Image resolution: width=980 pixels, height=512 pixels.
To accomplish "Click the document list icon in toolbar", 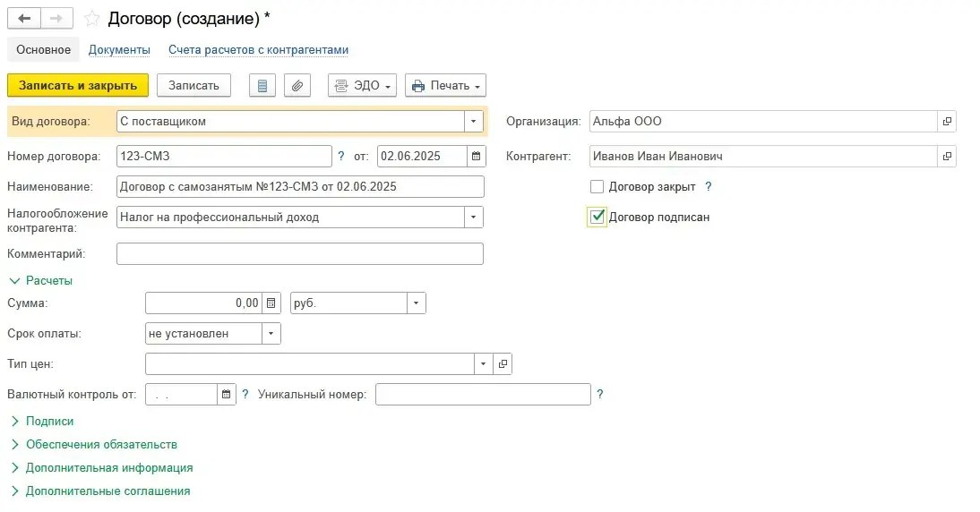I will [262, 86].
